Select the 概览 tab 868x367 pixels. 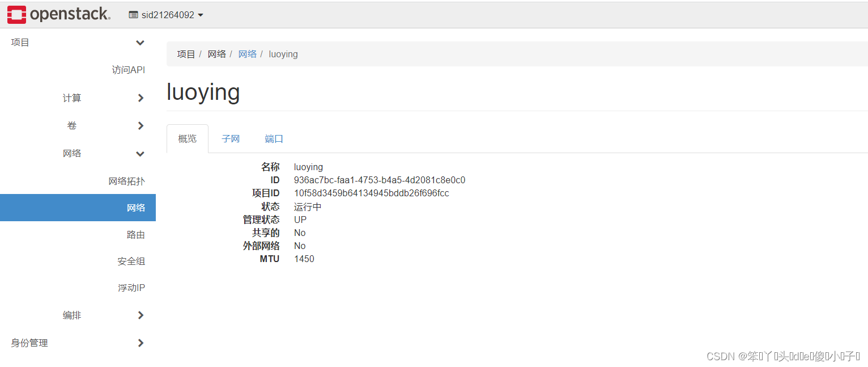[188, 138]
